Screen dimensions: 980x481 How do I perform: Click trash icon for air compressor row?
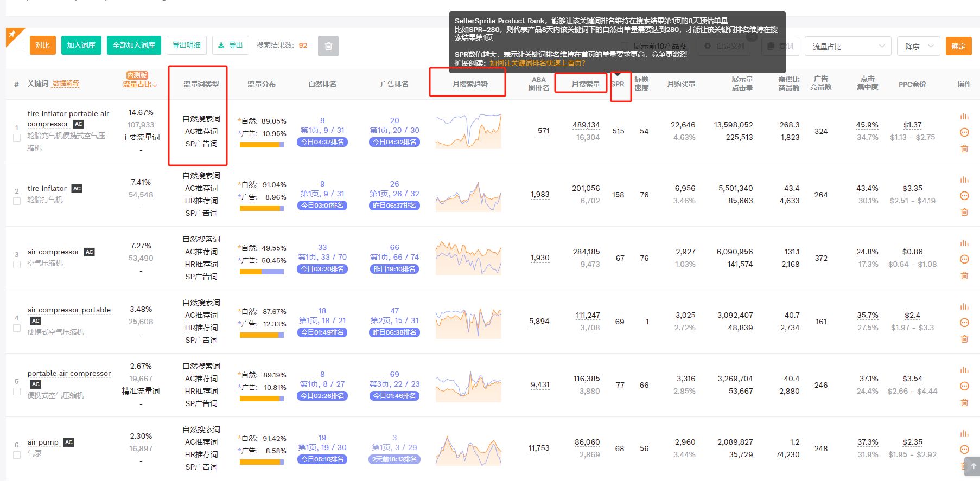coord(964,275)
